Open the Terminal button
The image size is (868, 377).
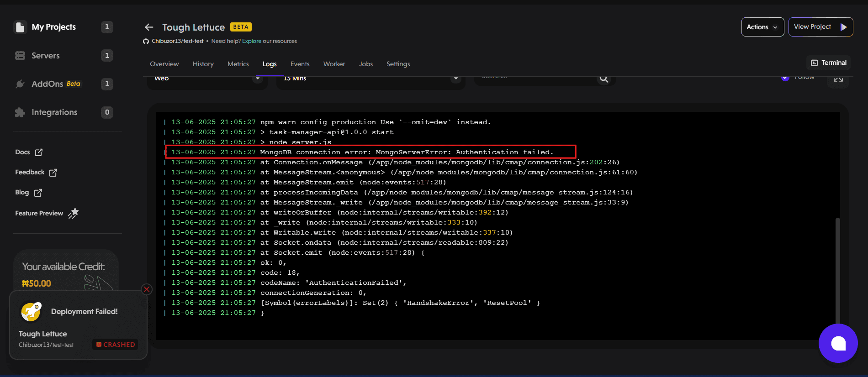pos(829,63)
